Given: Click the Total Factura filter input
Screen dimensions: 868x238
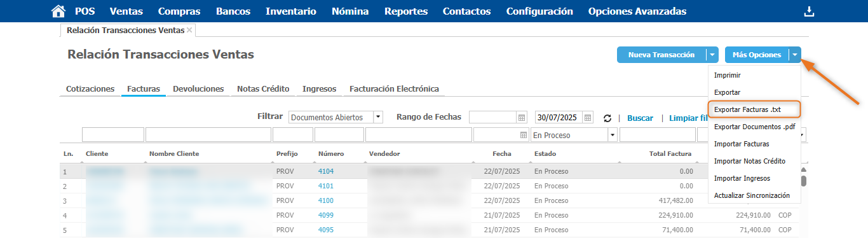Looking at the screenshot, I should 657,135.
